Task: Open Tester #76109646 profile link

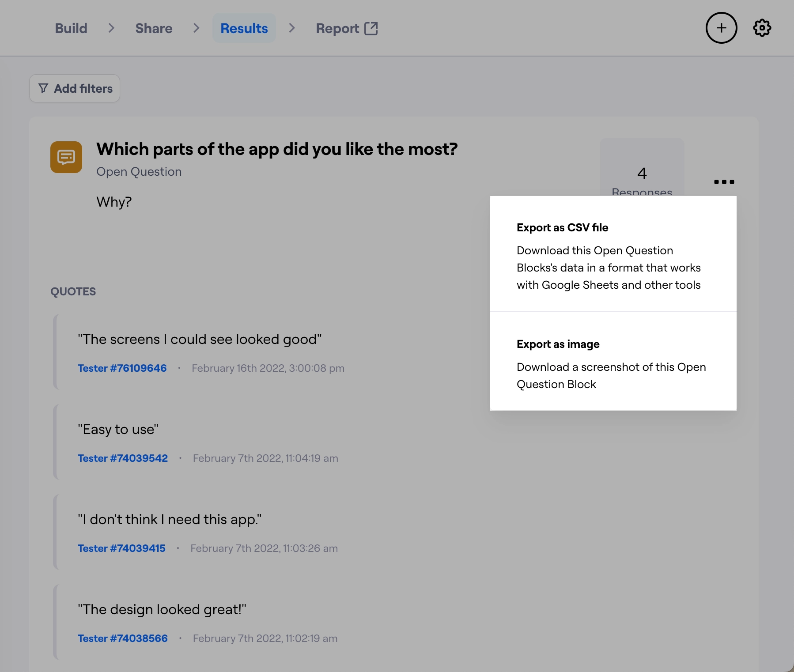Action: (122, 368)
